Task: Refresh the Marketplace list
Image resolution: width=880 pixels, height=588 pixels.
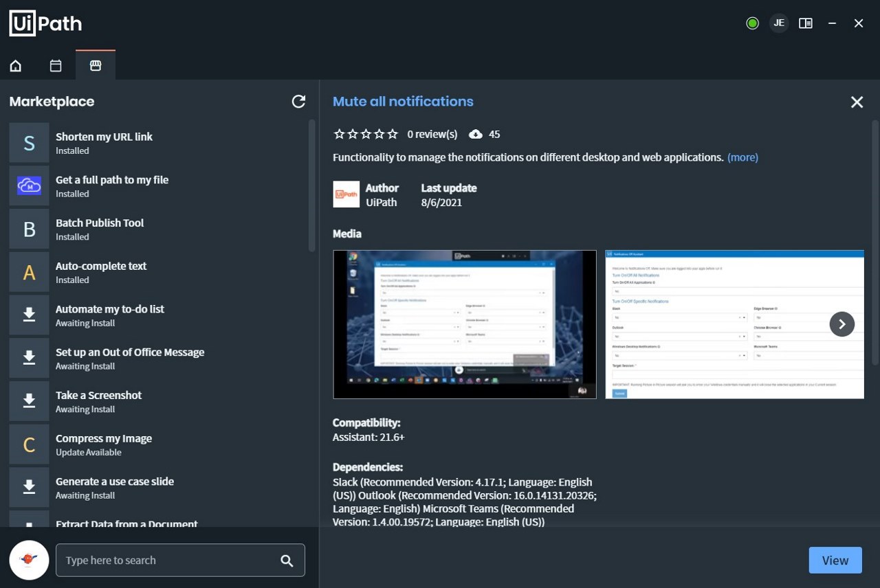Action: [298, 102]
